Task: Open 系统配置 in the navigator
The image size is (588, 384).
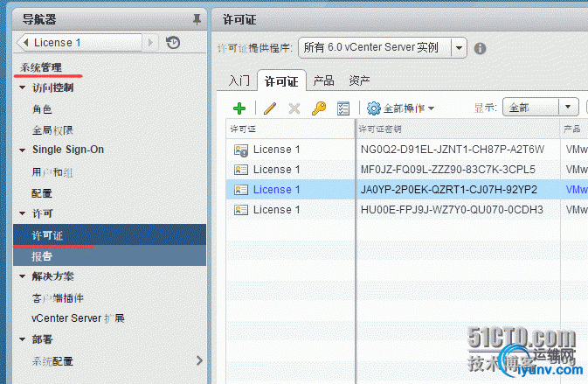Action: [52, 361]
